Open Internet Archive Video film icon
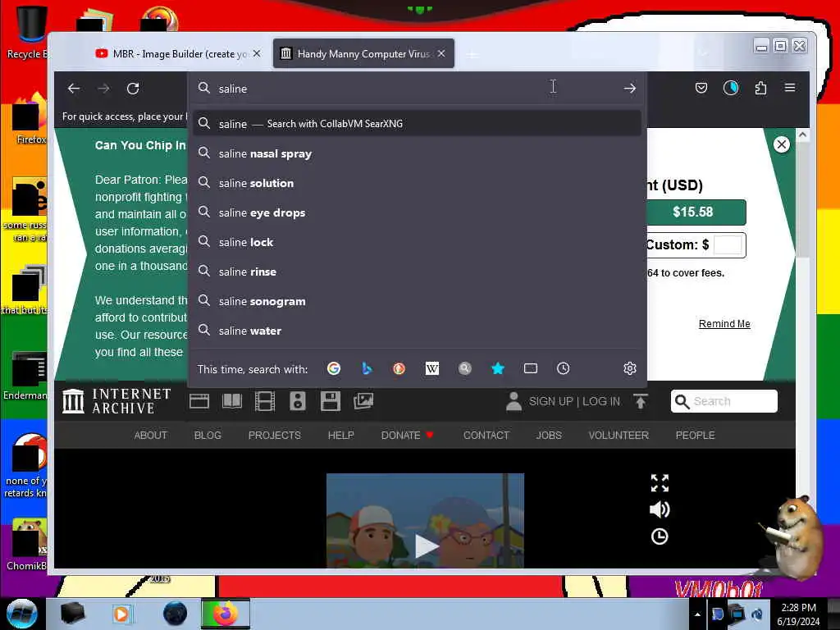This screenshot has height=630, width=840. pos(265,401)
